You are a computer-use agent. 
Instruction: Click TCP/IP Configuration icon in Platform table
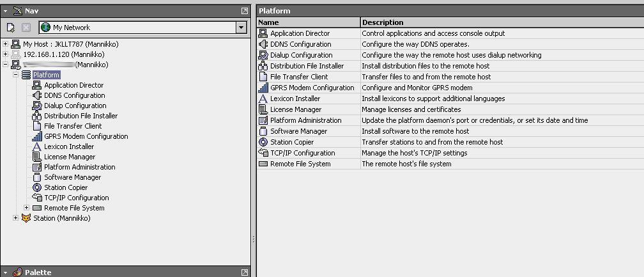(x=263, y=153)
